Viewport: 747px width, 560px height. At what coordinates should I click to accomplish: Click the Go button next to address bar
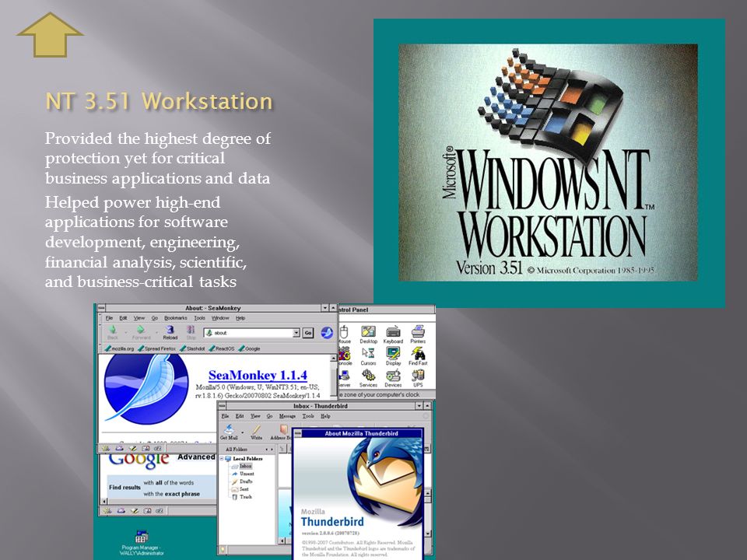click(x=308, y=332)
